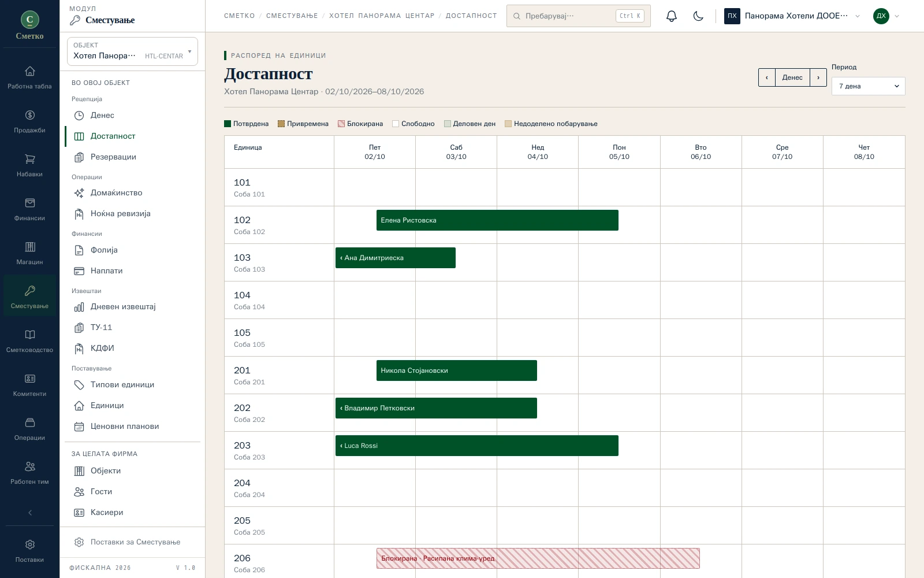This screenshot has width=924, height=578.
Task: Expand company Панорама Хотели dropdown
Action: (x=792, y=16)
